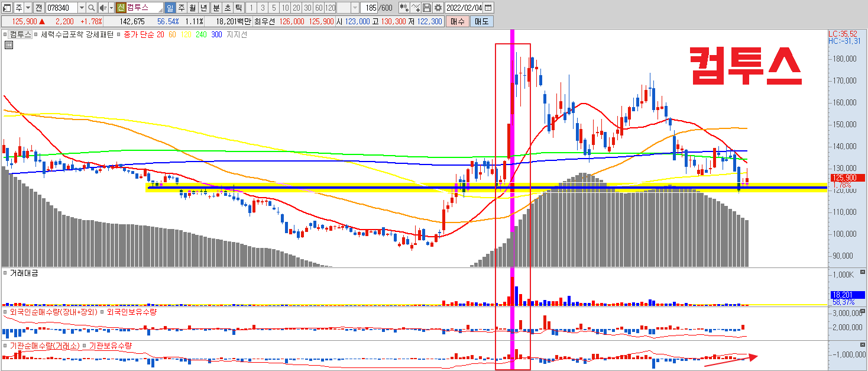Click the speaker sound icon
This screenshot has width=868, height=371.
coord(103,8)
